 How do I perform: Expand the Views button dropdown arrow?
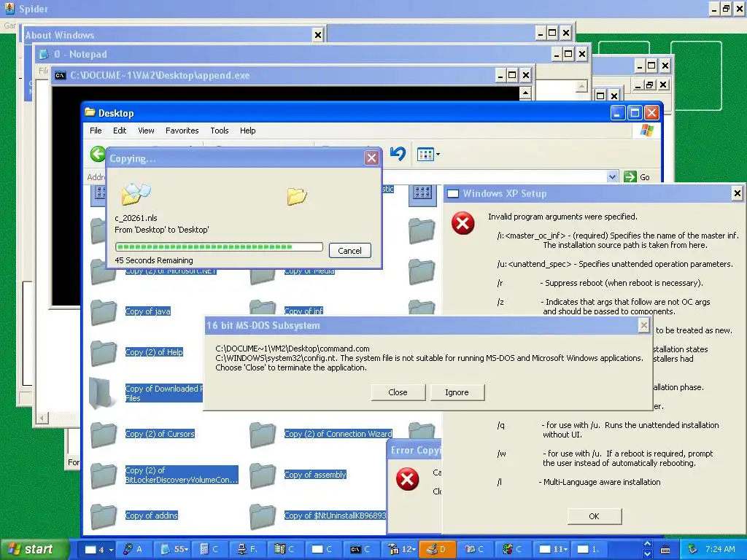438,155
